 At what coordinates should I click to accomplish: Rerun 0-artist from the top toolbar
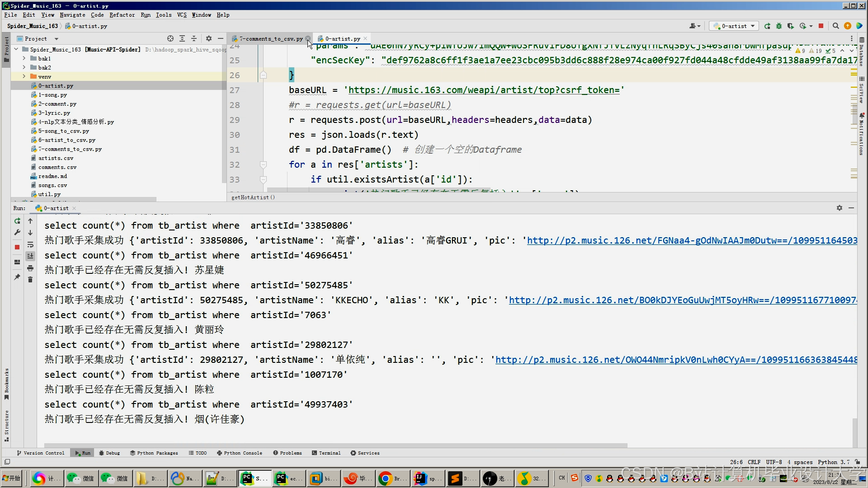(x=767, y=26)
